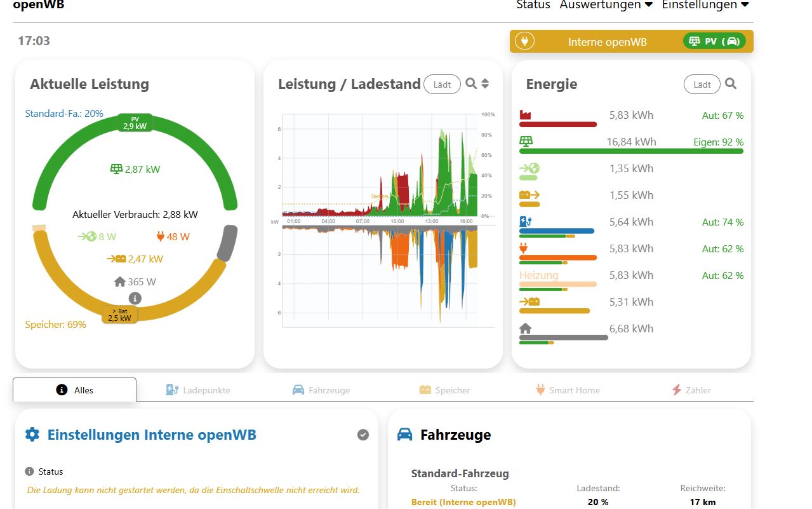Expand the Einstellungen menu

point(705,5)
